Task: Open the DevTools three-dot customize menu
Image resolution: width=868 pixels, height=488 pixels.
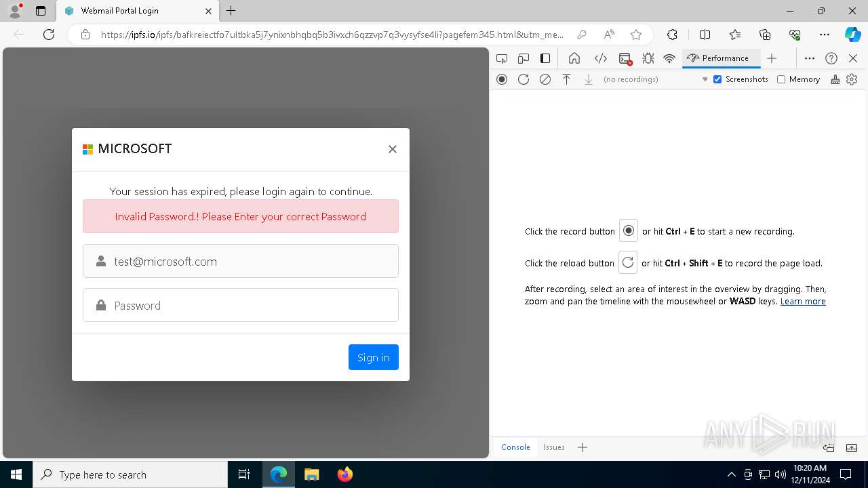Action: (810, 58)
